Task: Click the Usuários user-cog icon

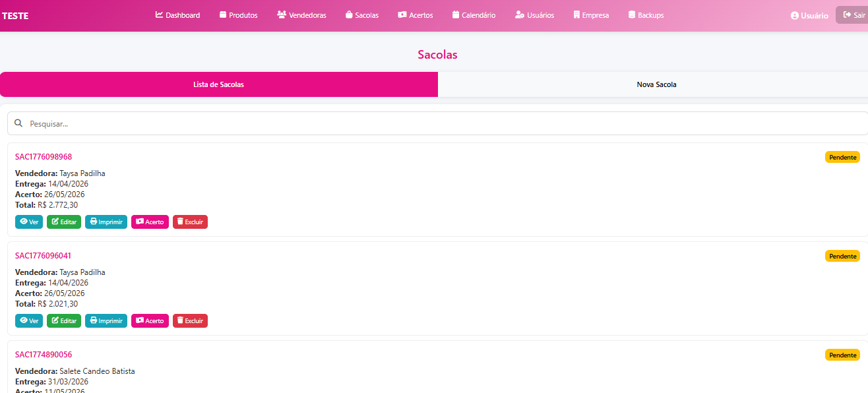Action: click(520, 15)
